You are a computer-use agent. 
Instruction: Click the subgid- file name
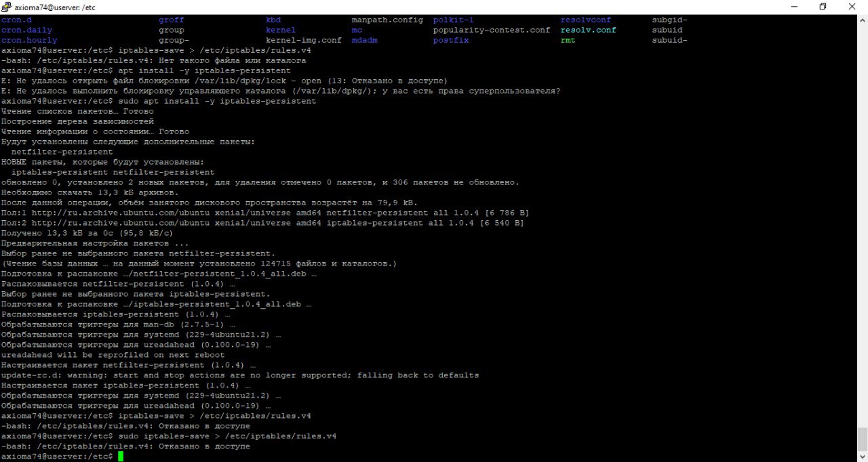[x=670, y=20]
